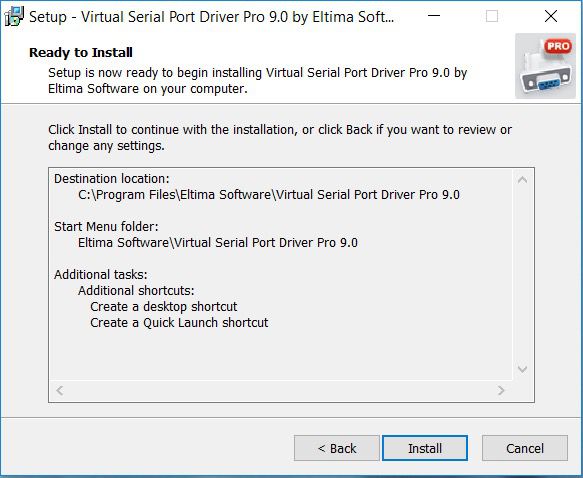This screenshot has height=478, width=583.
Task: Click the Virtual Serial Port Driver PRO logo
Action: [545, 66]
